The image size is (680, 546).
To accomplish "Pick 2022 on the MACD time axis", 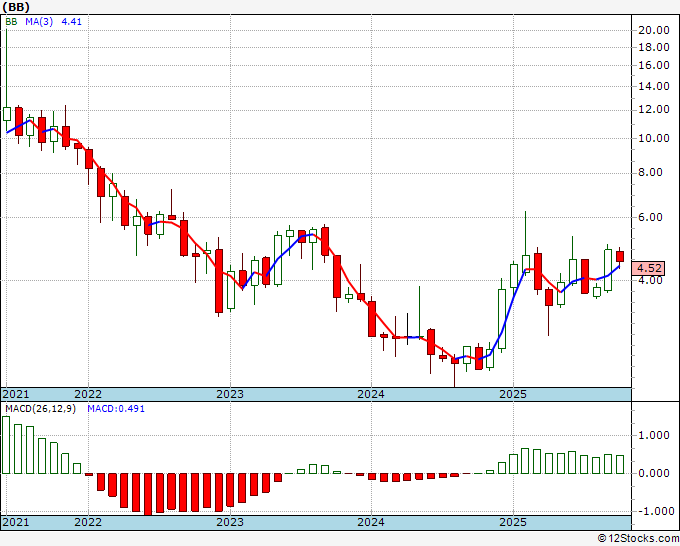I will coord(88,522).
